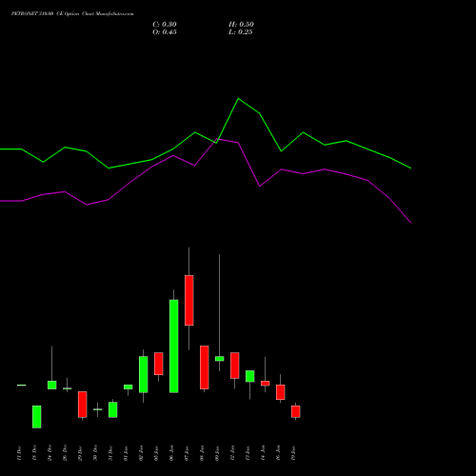The width and height of the screenshot is (476, 476).
Task: Click the 11 Dec date label
Action: (19, 453)
